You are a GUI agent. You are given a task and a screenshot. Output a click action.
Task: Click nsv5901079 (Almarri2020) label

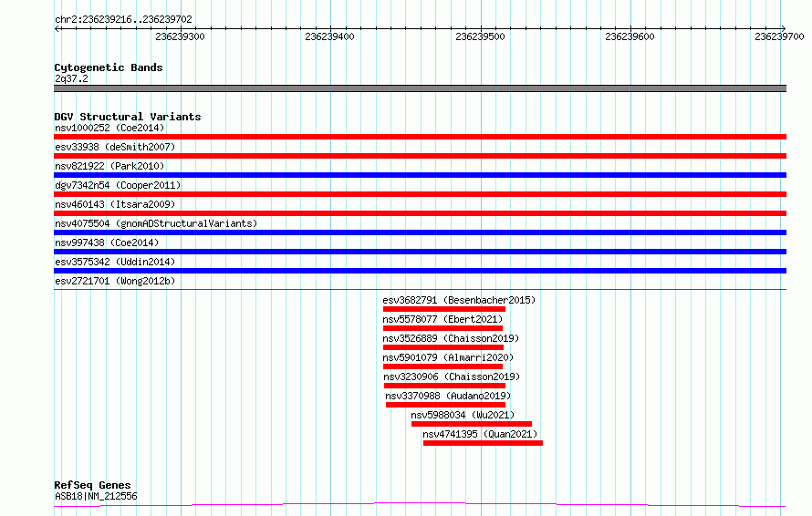448,357
